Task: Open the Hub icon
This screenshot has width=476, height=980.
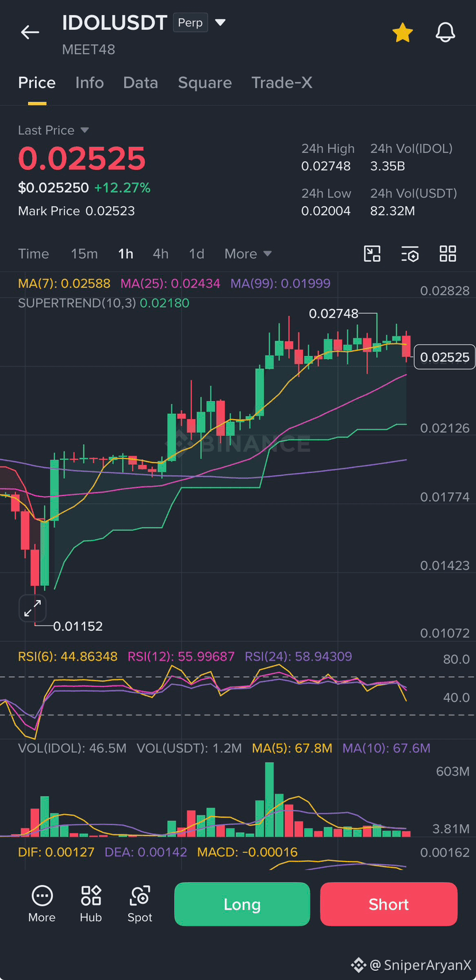Action: pyautogui.click(x=91, y=904)
